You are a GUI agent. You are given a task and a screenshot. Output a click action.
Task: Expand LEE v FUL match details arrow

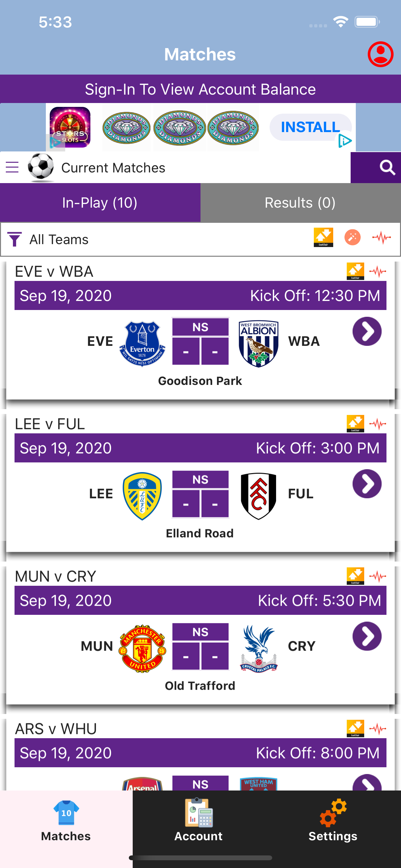click(x=367, y=484)
